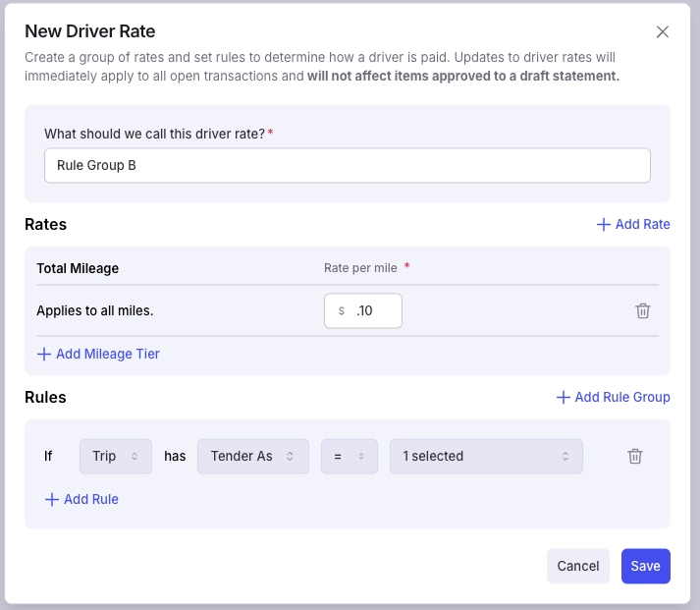Expand the 1 selected dropdown
This screenshot has height=610, width=700.
(486, 456)
